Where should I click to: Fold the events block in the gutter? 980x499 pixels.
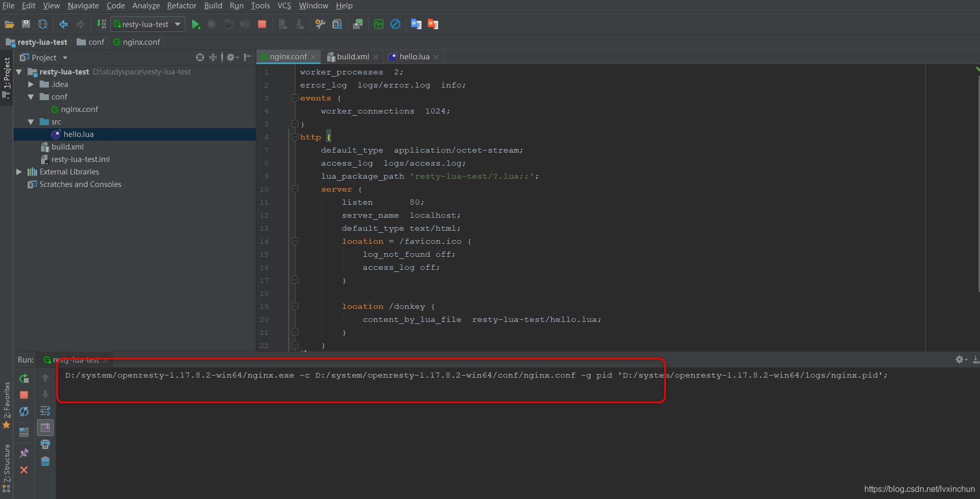click(295, 98)
